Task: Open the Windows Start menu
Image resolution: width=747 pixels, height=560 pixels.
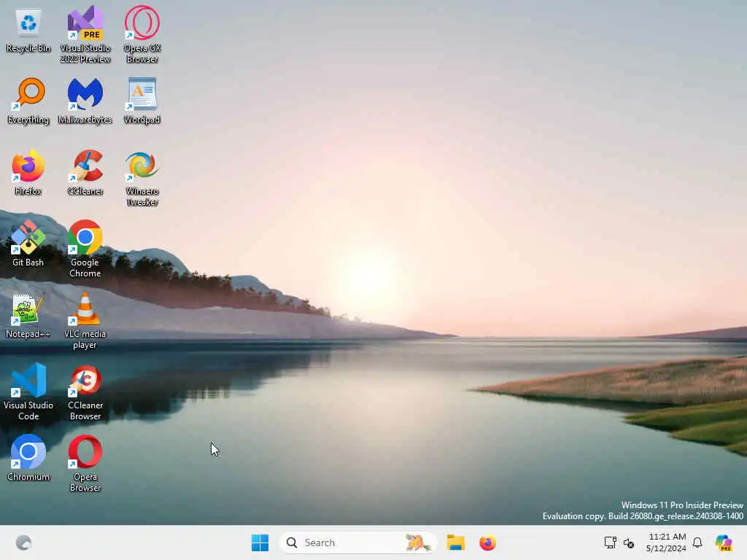Action: 260,542
